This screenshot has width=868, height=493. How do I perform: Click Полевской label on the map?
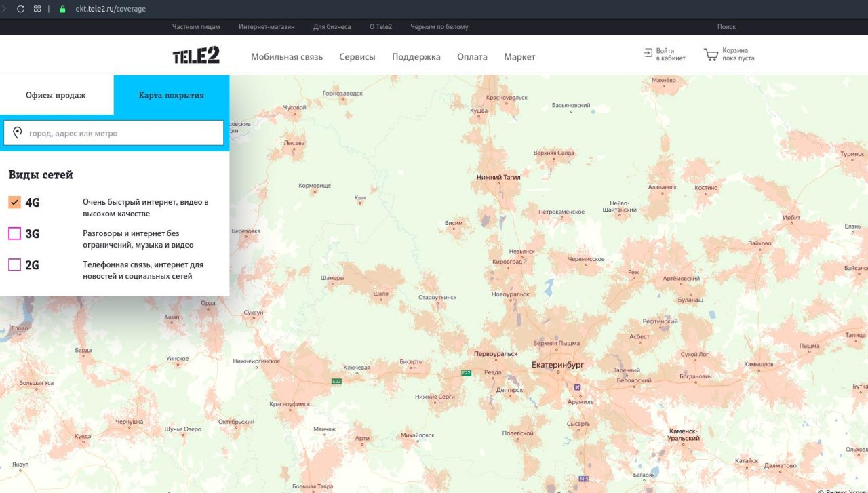pyautogui.click(x=517, y=433)
